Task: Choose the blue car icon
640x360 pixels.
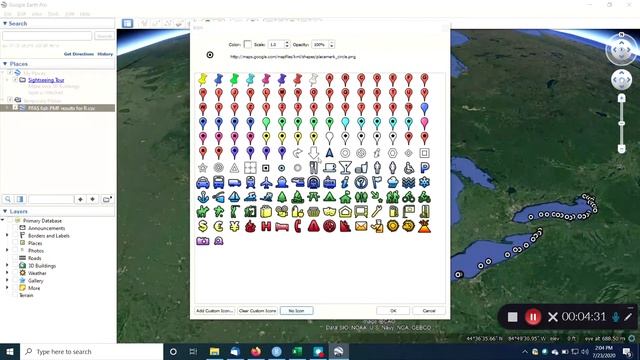Action: click(203, 182)
